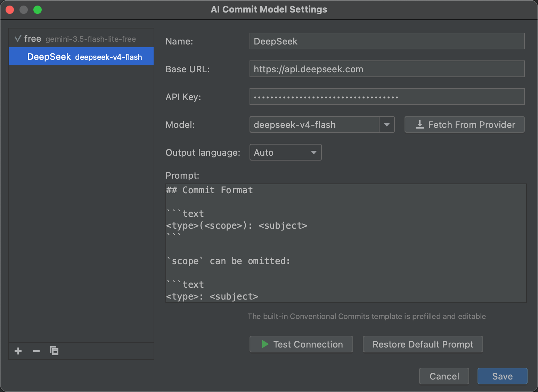Cancel the settings dialog
The image size is (538, 392).
(x=444, y=376)
